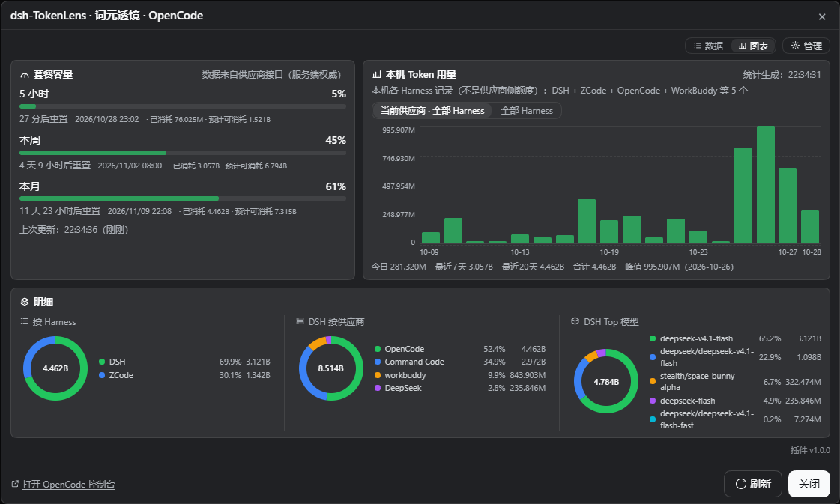Click the external link icon beside 打开 OpenCode 控制台
The height and width of the screenshot is (504, 840).
click(15, 485)
